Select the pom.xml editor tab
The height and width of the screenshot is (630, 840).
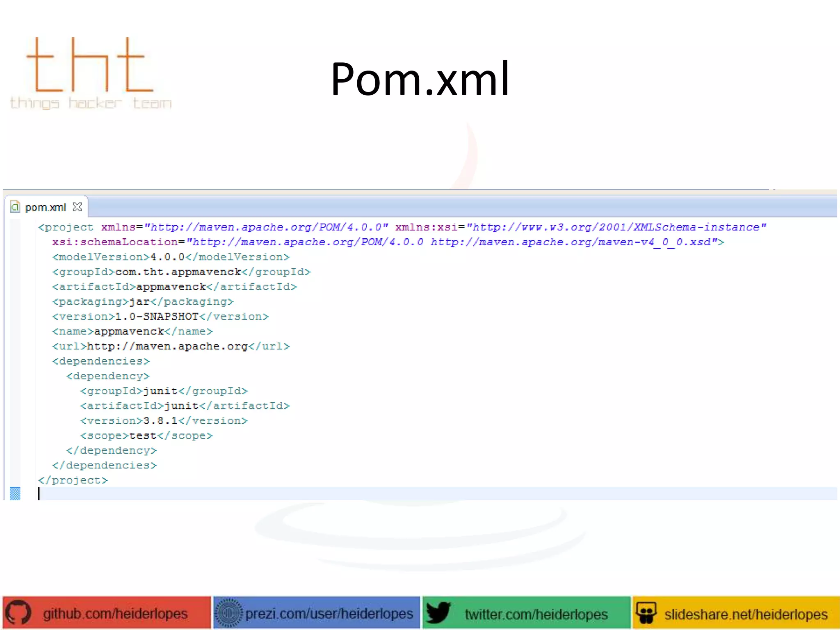[46, 207]
